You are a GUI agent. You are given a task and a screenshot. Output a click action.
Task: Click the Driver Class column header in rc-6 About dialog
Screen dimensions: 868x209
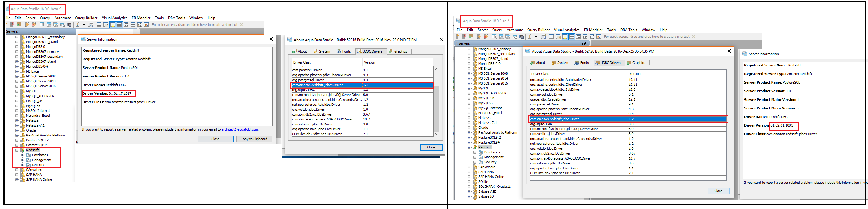coord(578,74)
